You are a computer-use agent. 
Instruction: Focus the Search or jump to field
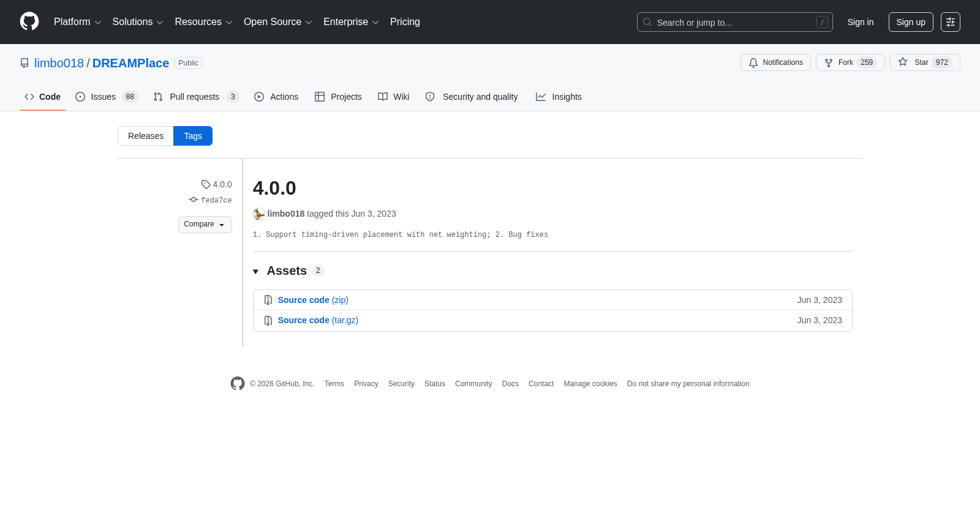pyautogui.click(x=734, y=22)
